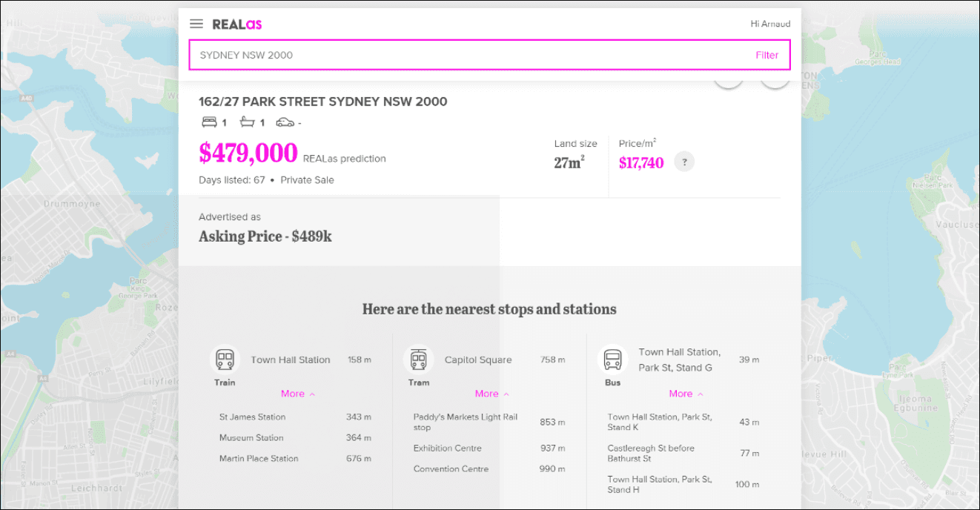
Task: Click the Tram icon
Action: click(x=419, y=360)
